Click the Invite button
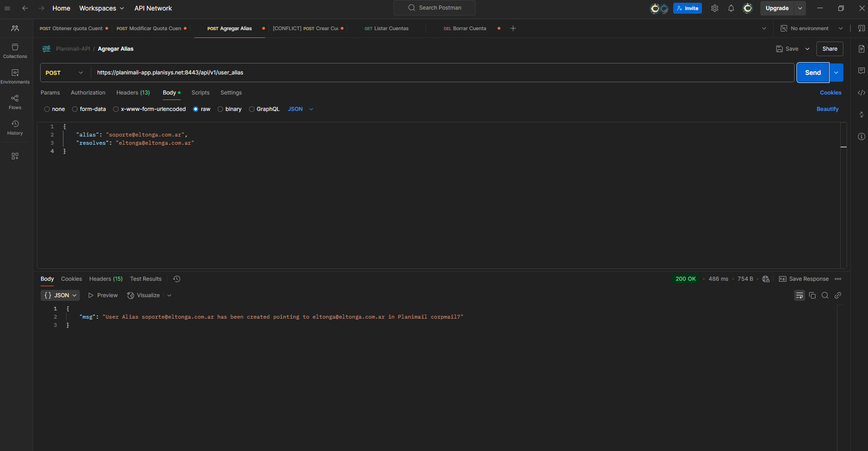The height and width of the screenshot is (451, 868). tap(687, 8)
